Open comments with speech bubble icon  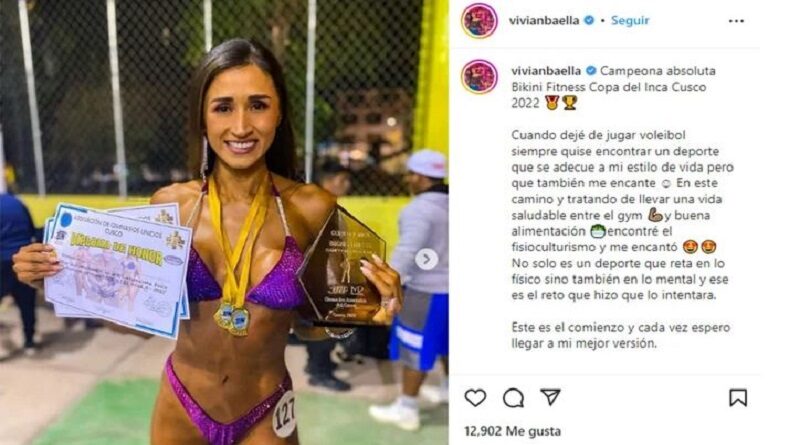pyautogui.click(x=513, y=398)
